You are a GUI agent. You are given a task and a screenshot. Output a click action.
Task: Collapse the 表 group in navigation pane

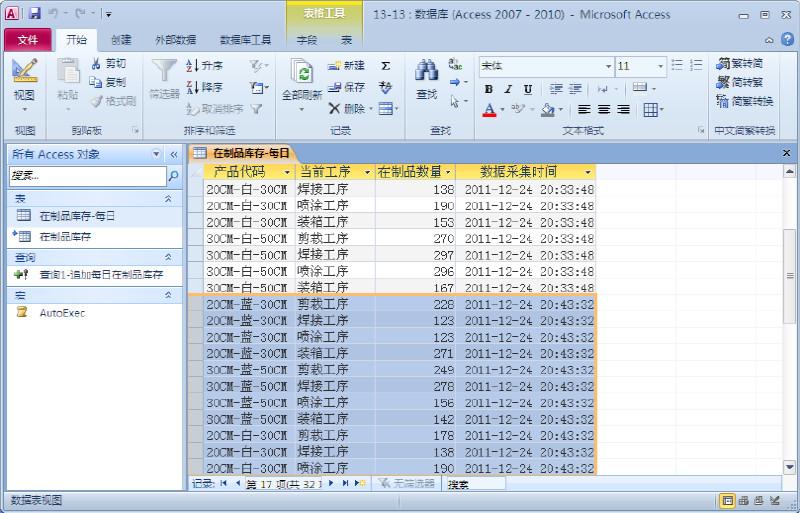click(168, 199)
